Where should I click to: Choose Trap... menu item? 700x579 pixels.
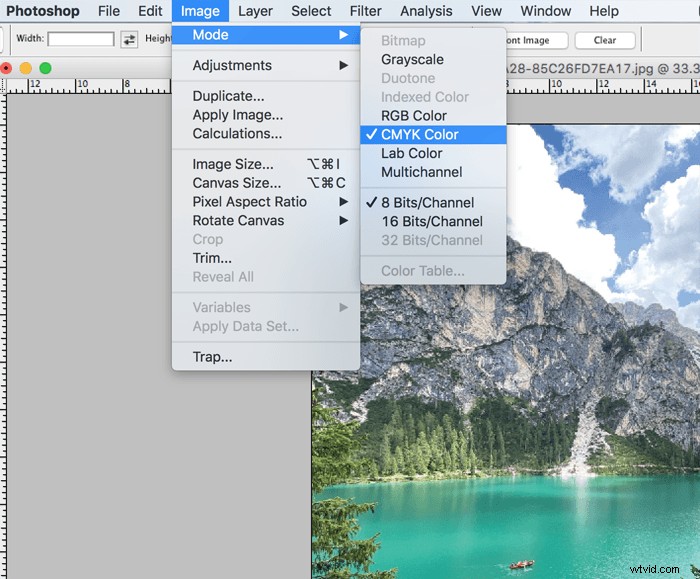266,357
